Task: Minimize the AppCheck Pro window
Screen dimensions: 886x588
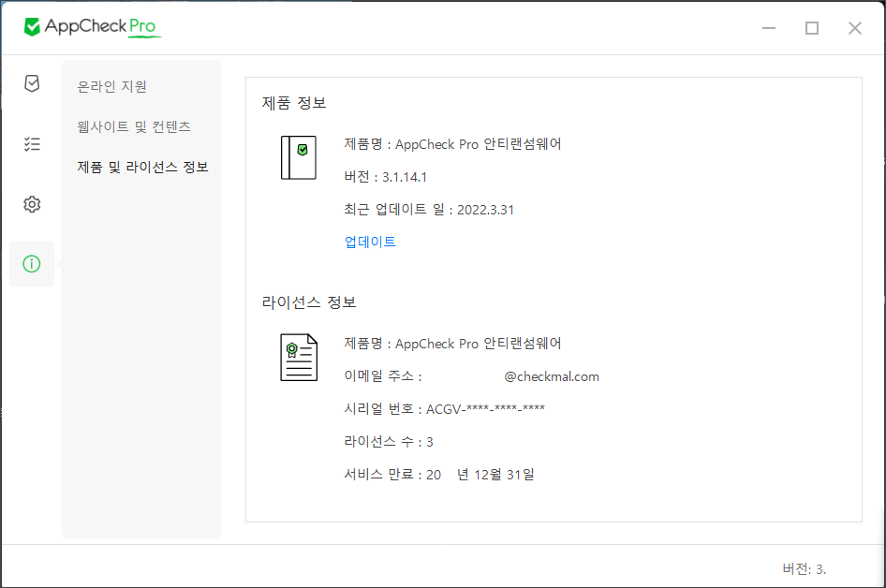Action: coord(769,28)
